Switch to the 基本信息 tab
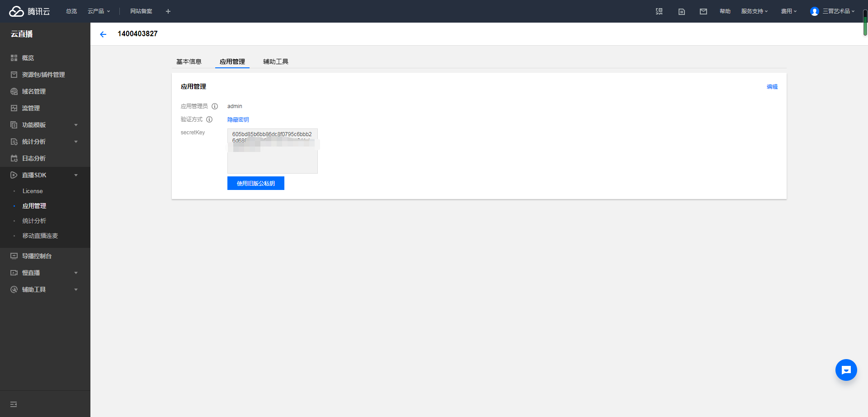 189,62
